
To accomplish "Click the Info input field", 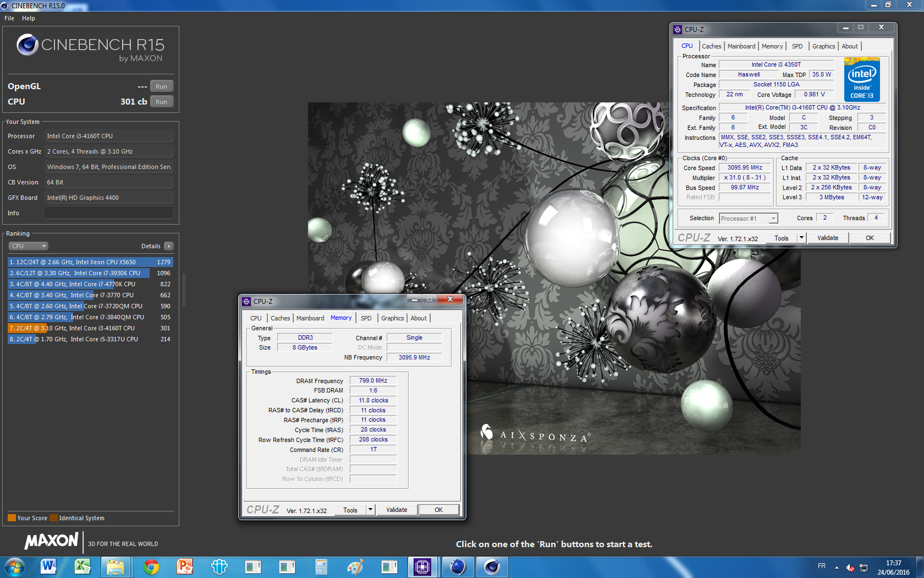I will pos(109,213).
